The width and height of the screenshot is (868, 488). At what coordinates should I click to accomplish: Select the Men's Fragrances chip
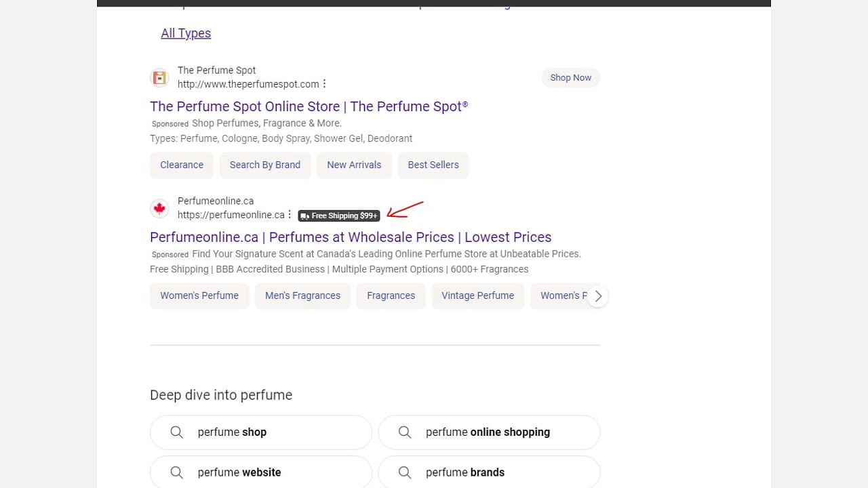[x=302, y=296]
